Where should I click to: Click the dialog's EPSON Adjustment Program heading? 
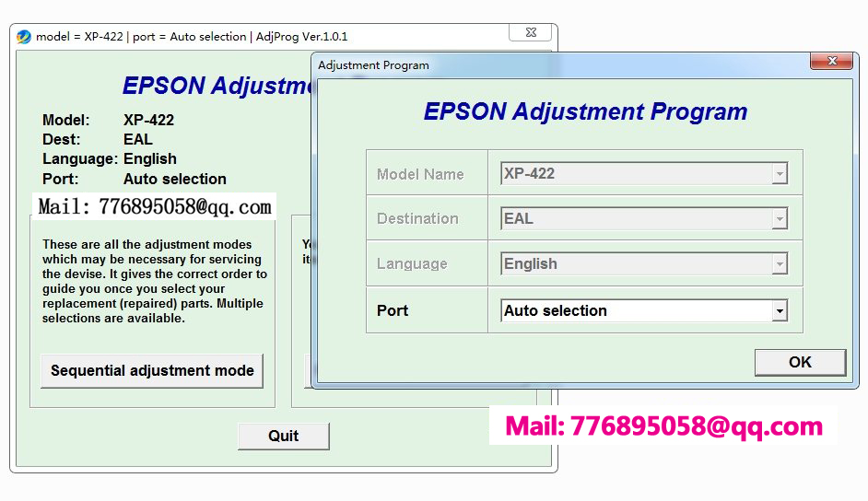pos(585,111)
